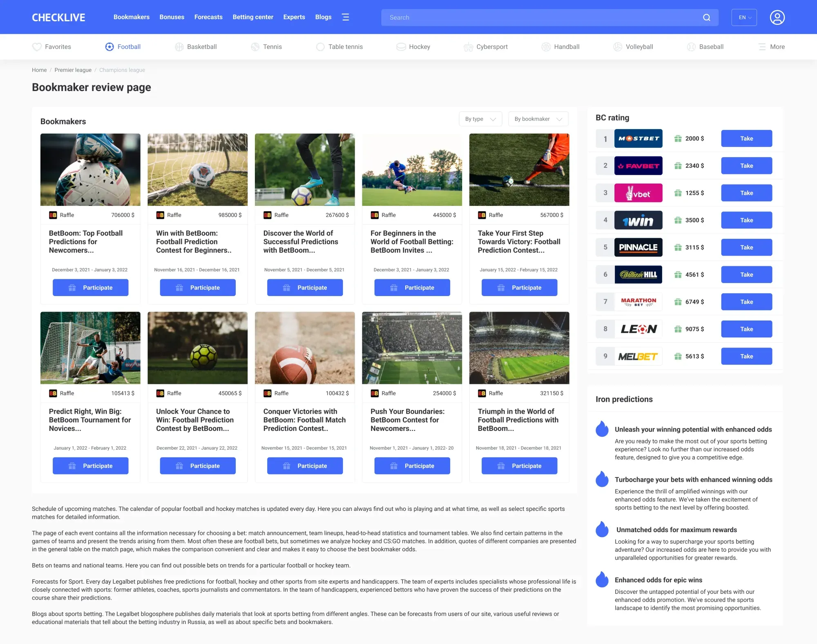Navigate to Premier league breadcrumb link
This screenshot has height=644, width=817.
[73, 70]
